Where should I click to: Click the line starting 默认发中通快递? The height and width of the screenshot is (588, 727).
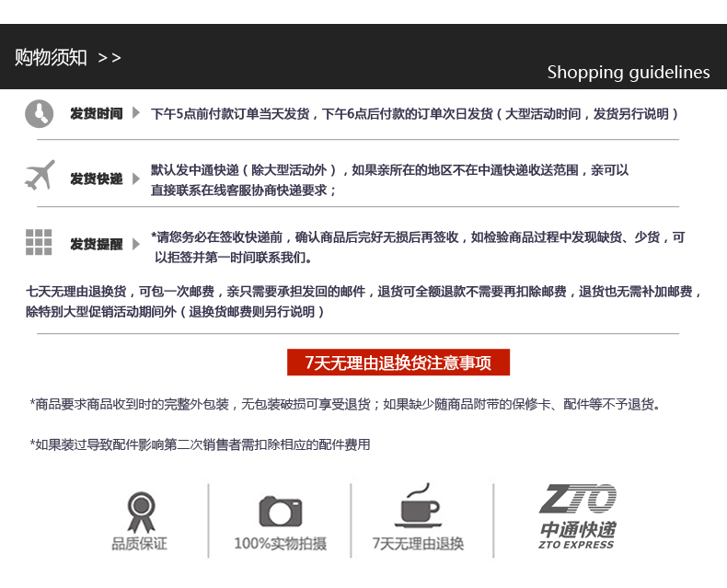pos(389,170)
